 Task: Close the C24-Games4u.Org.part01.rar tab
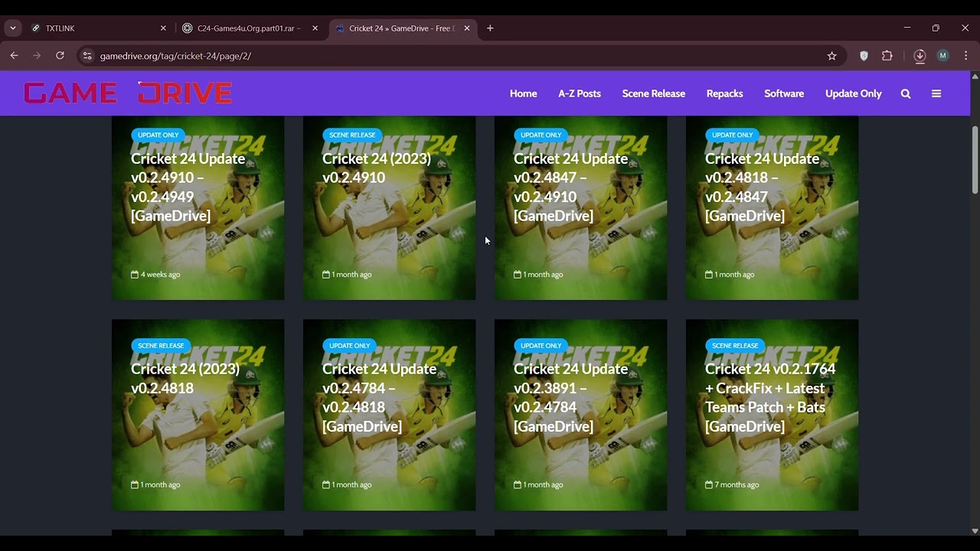[x=315, y=28]
